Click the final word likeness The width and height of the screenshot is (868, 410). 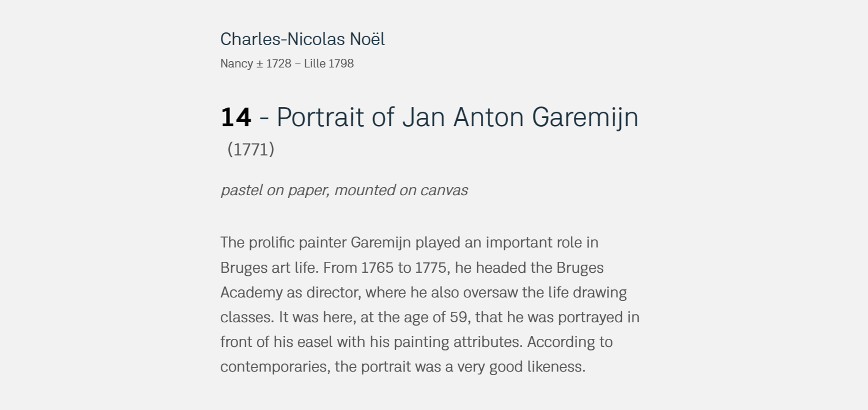click(556, 367)
